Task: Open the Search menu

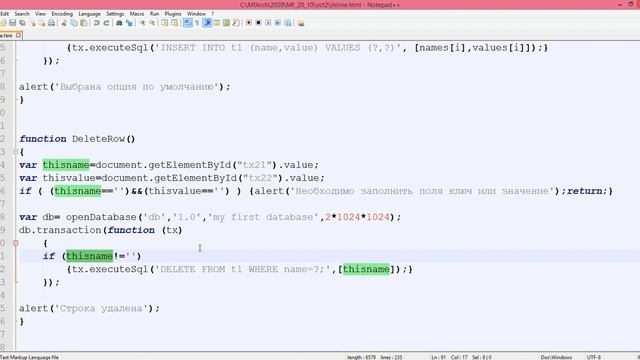Action: 22,14
